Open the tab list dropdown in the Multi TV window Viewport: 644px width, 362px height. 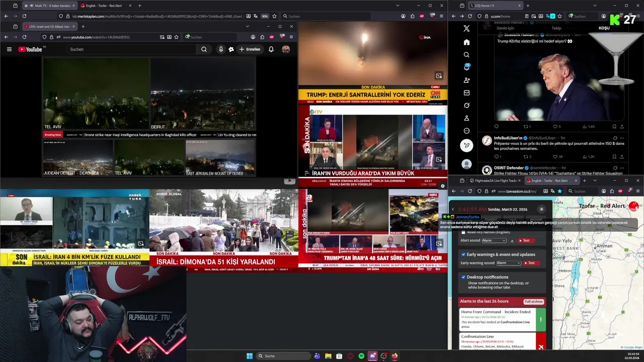click(x=397, y=6)
